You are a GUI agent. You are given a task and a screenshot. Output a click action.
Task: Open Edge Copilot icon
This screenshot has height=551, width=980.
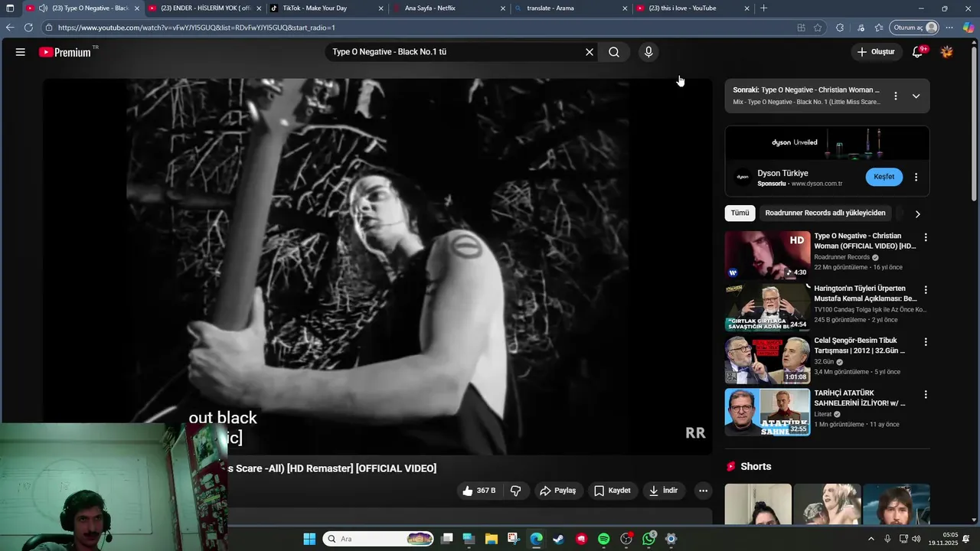[x=969, y=28]
